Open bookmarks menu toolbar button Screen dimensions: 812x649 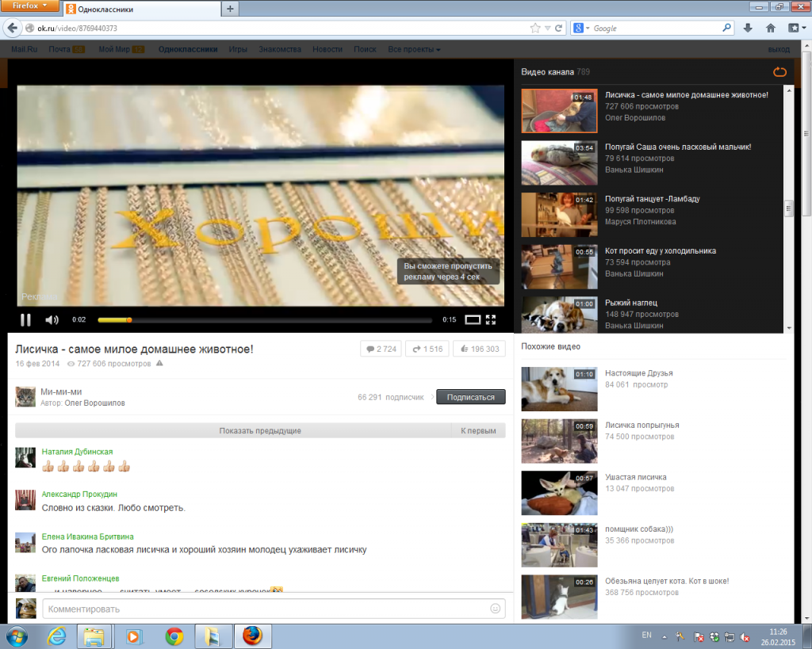click(795, 28)
